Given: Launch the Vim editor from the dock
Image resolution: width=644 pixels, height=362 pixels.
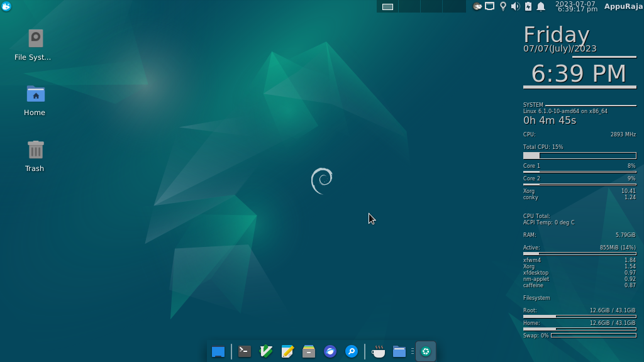Looking at the screenshot, I should click(266, 351).
